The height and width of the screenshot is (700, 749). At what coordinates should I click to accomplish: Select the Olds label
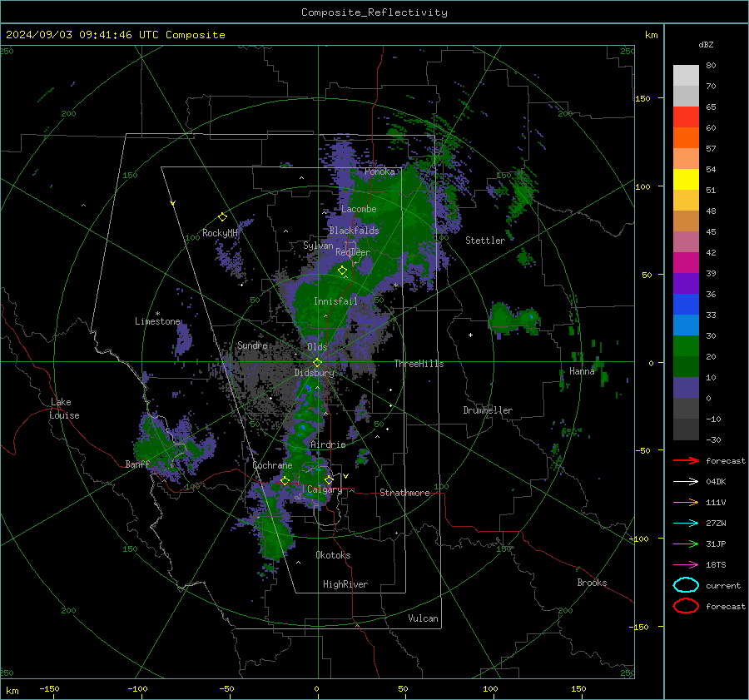point(317,347)
